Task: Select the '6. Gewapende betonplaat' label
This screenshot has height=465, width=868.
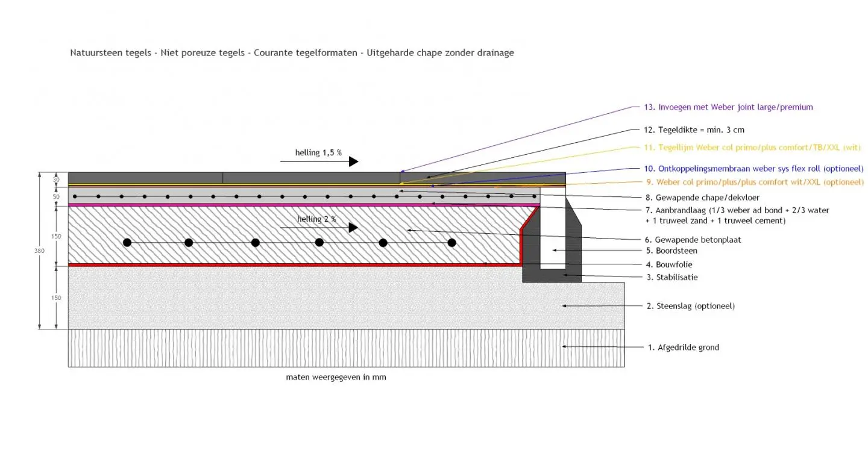Action: (x=693, y=240)
